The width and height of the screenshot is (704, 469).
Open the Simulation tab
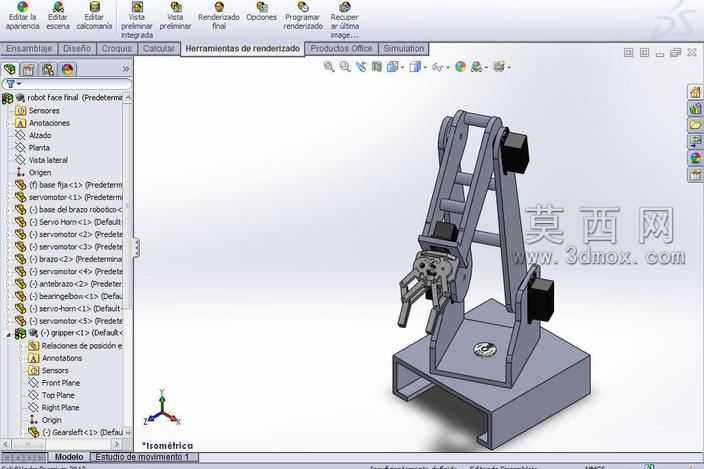404,48
